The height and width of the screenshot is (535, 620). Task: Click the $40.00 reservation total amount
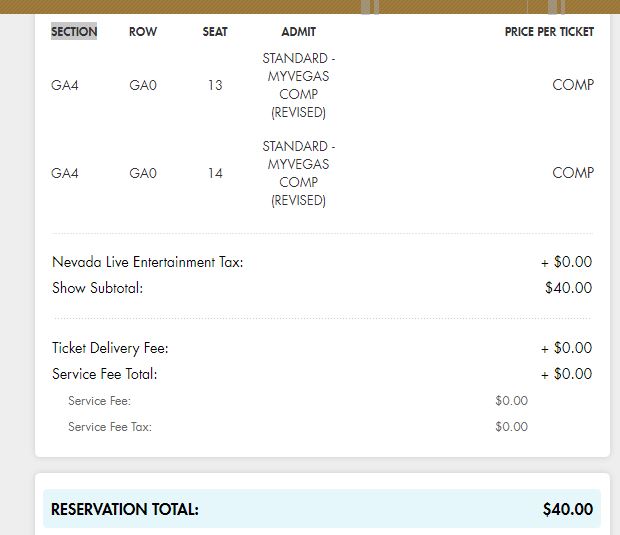click(568, 510)
